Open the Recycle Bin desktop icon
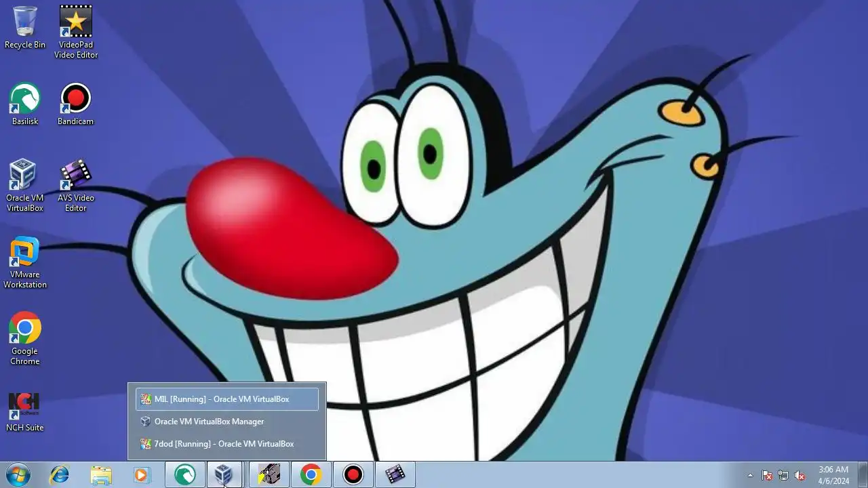This screenshot has height=488, width=868. tap(25, 27)
